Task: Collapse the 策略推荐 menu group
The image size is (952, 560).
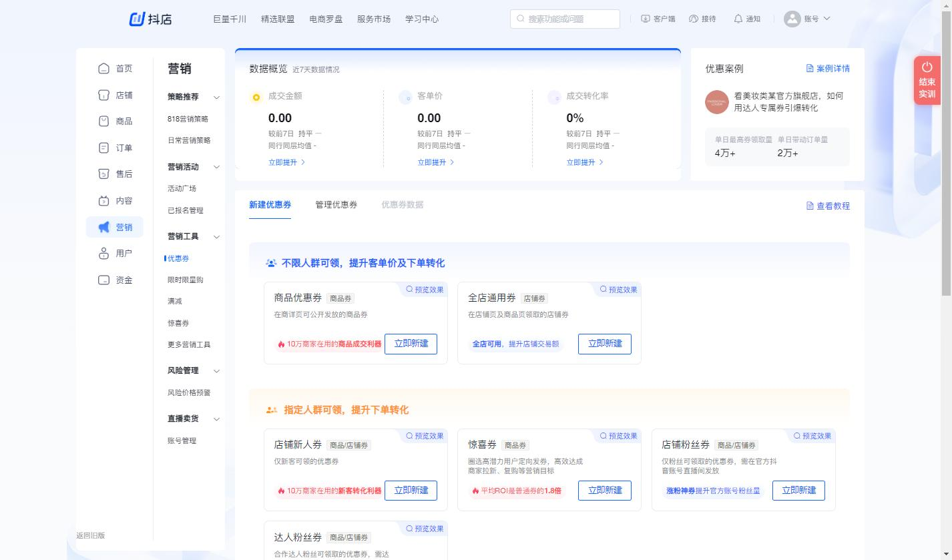Action: pyautogui.click(x=216, y=97)
